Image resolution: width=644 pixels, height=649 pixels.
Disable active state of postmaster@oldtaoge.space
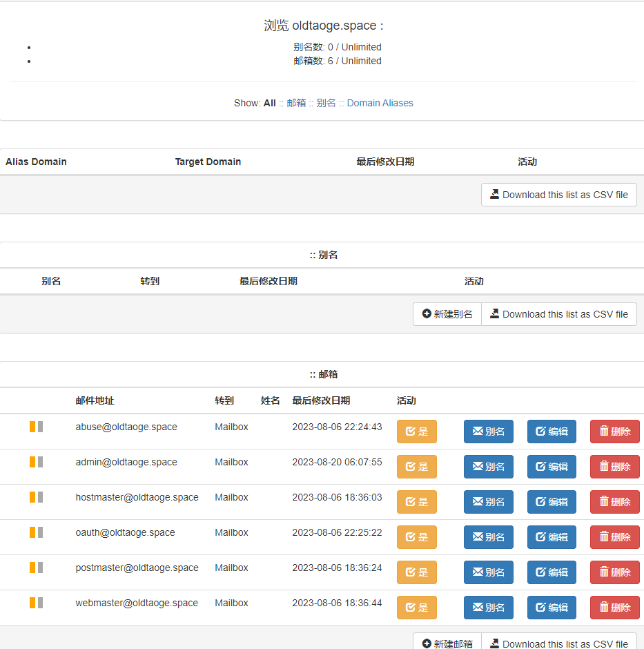point(416,572)
